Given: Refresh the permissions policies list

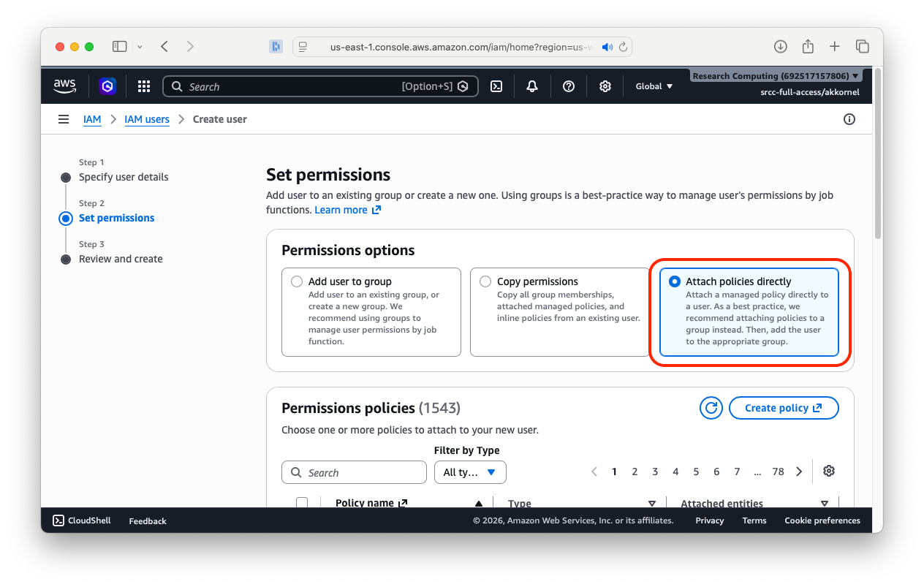Looking at the screenshot, I should (711, 408).
